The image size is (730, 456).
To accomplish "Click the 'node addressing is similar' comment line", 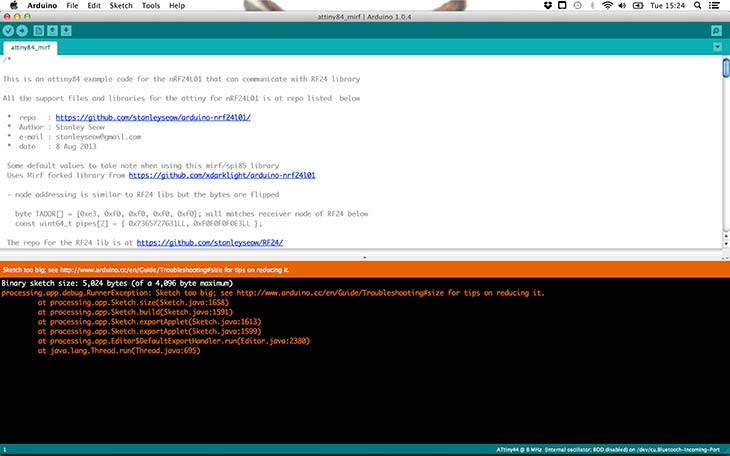I will (143, 195).
